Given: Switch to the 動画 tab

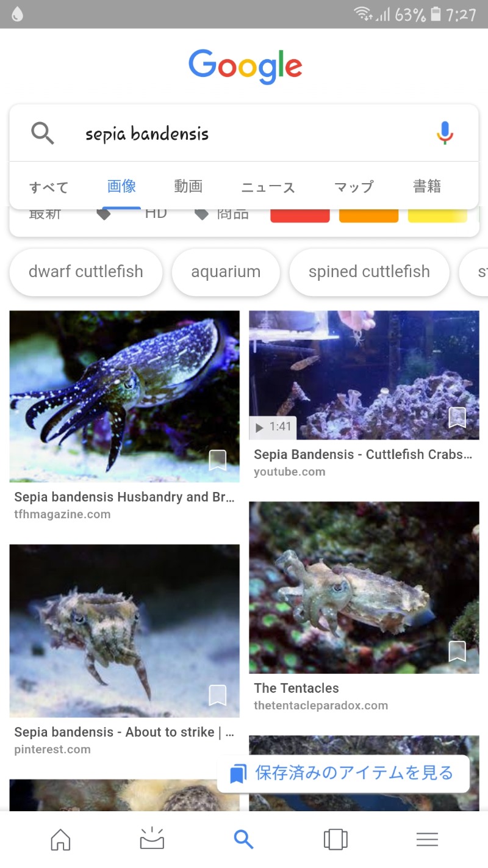Looking at the screenshot, I should tap(188, 186).
